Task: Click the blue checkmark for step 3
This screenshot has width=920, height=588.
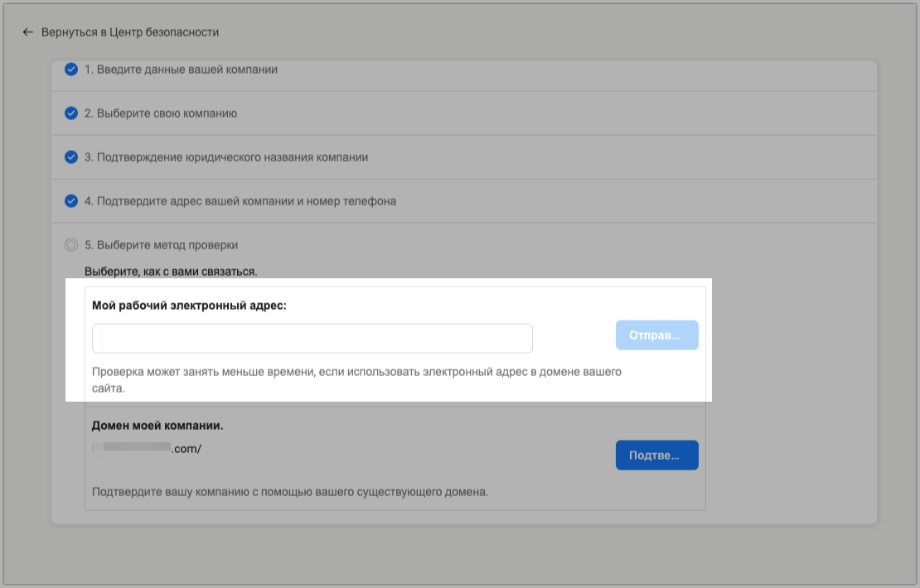Action: [71, 157]
